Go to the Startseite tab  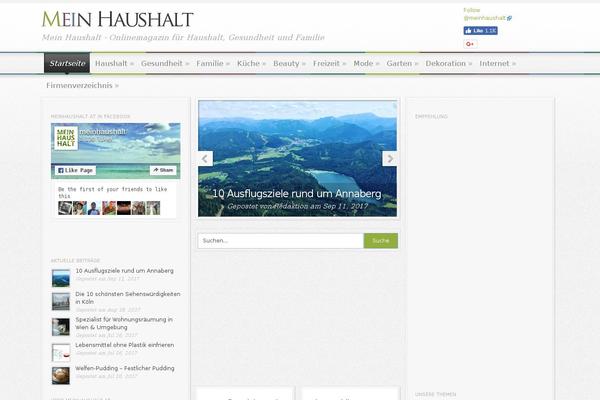67,63
